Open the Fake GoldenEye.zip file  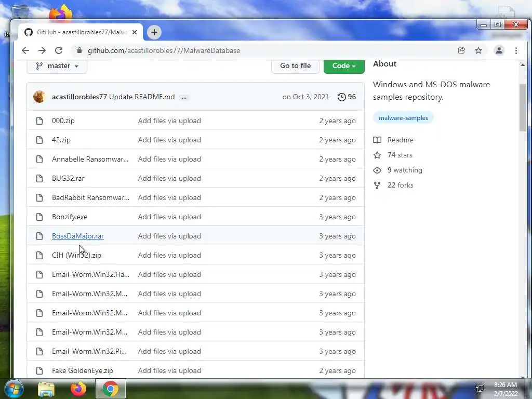click(83, 370)
